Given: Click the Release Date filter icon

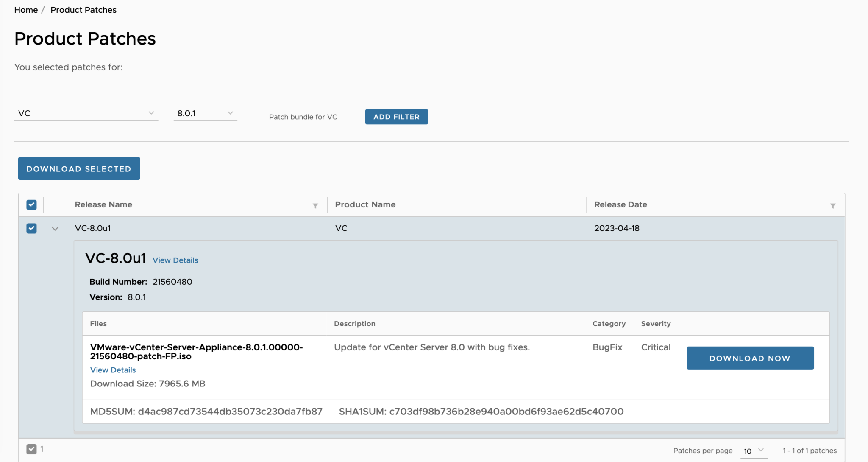Looking at the screenshot, I should [832, 206].
